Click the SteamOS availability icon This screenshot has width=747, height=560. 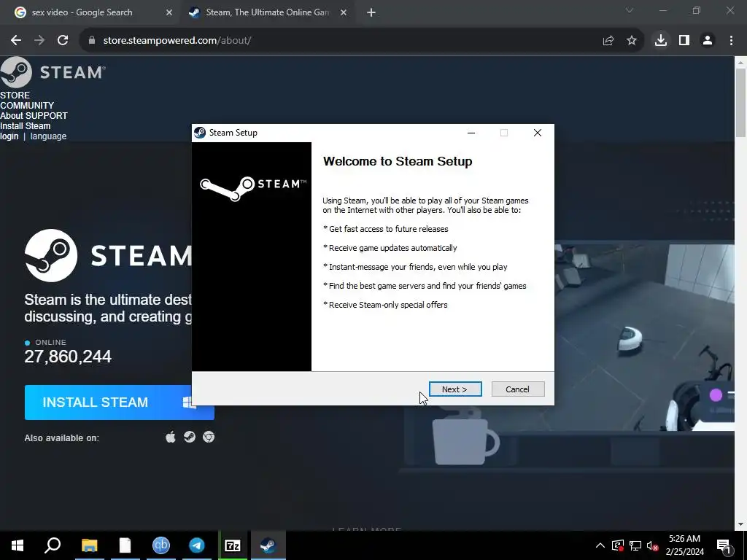click(x=190, y=437)
